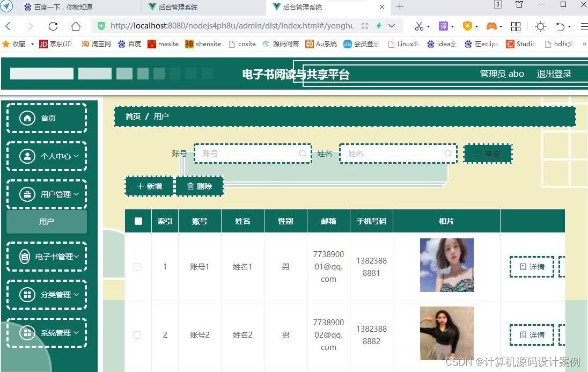Open the 京东 bookmark

56,44
